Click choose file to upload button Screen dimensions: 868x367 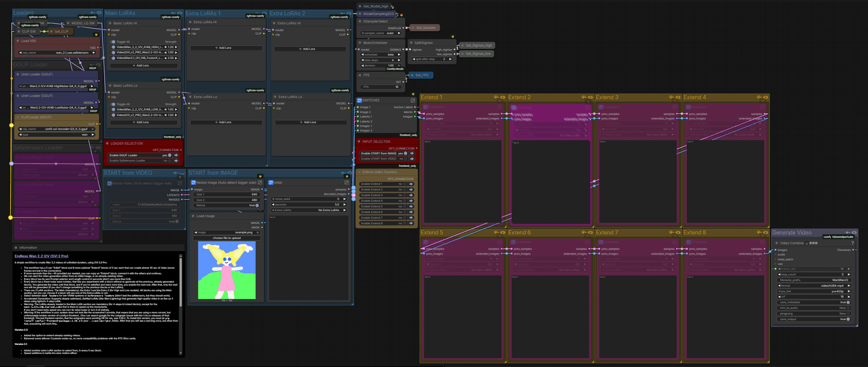227,238
